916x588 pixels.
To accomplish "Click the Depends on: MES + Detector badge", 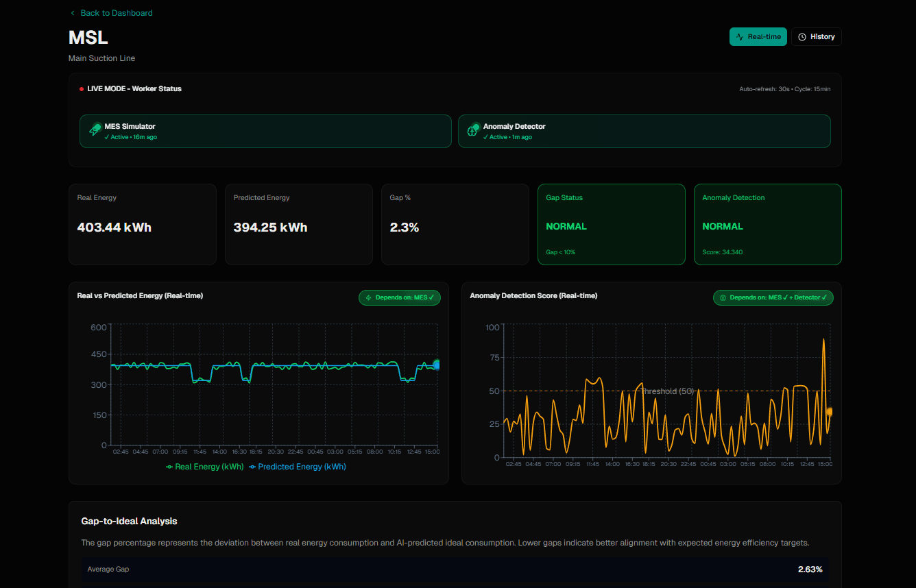I will [x=773, y=297].
